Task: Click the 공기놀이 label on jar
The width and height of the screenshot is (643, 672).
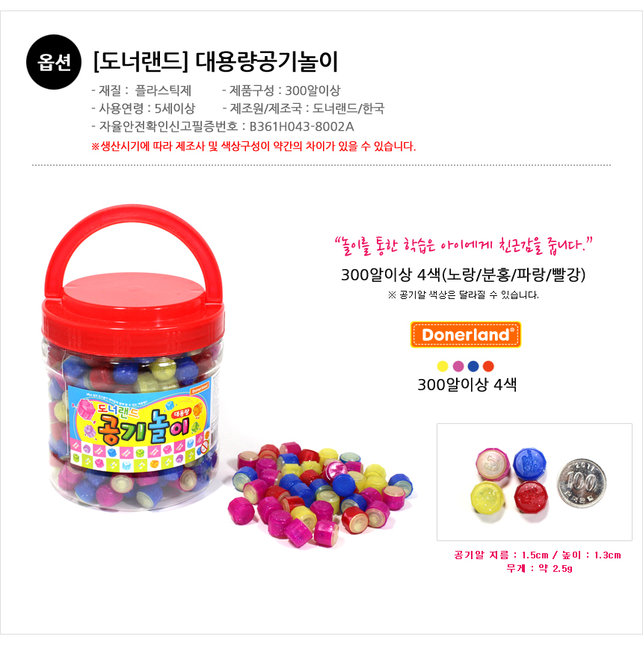Action: point(141,426)
